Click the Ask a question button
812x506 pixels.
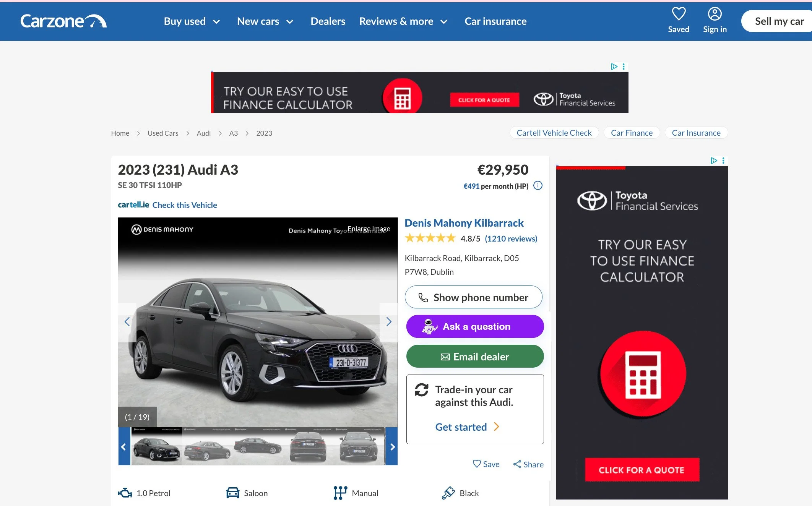[x=475, y=326]
